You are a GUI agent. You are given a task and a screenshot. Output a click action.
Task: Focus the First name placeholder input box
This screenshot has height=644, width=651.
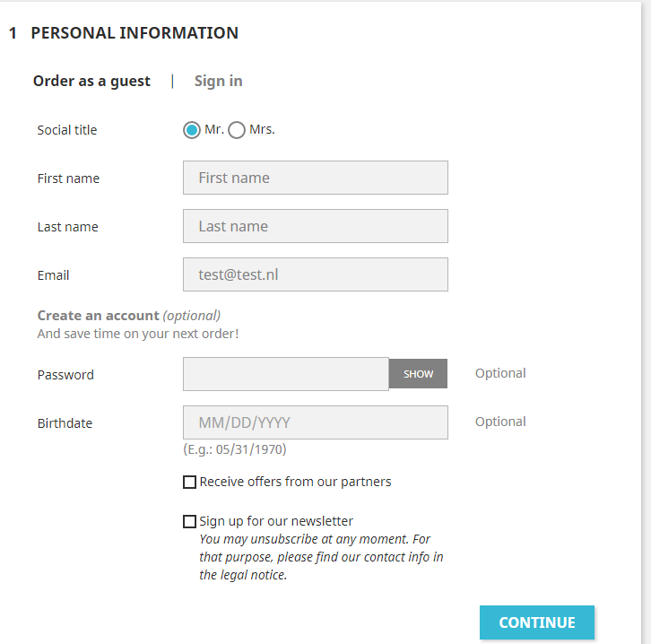[x=315, y=178]
